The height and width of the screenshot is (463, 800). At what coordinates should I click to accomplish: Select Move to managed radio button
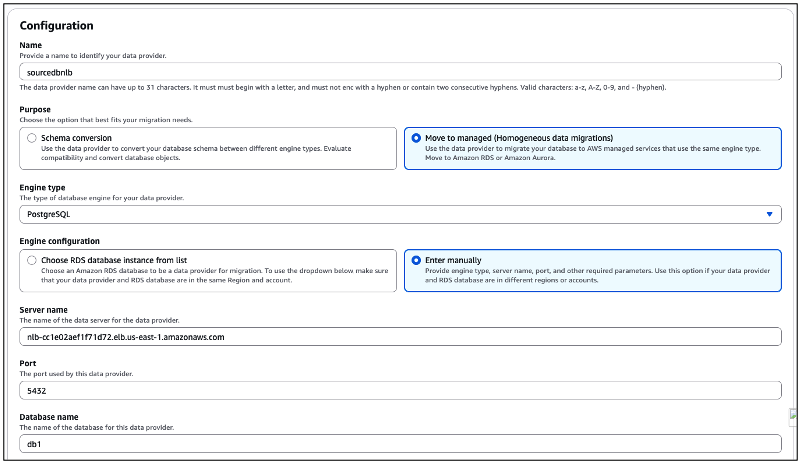[416, 138]
